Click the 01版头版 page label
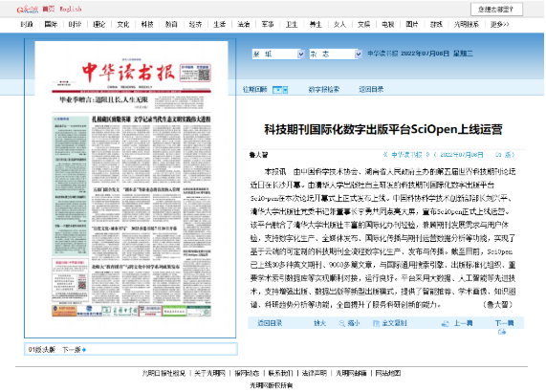This screenshot has width=546, height=392. [42, 350]
